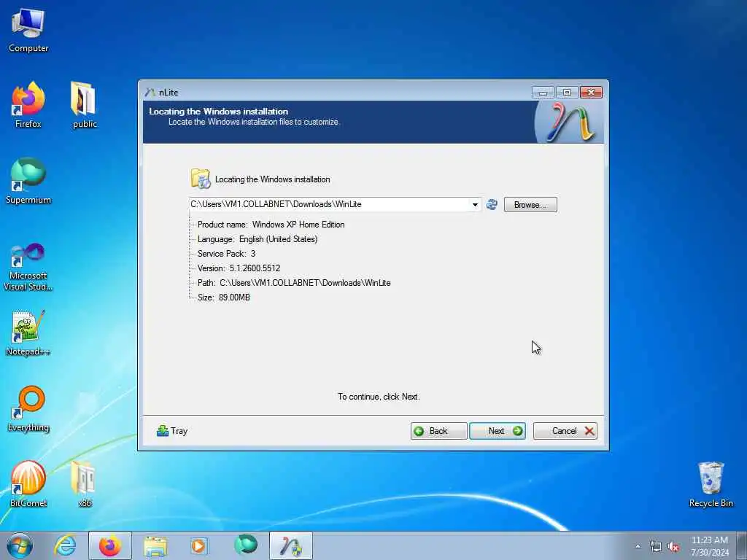This screenshot has height=560, width=747.
Task: Click Show desktop strip at taskbar end
Action: click(x=741, y=546)
